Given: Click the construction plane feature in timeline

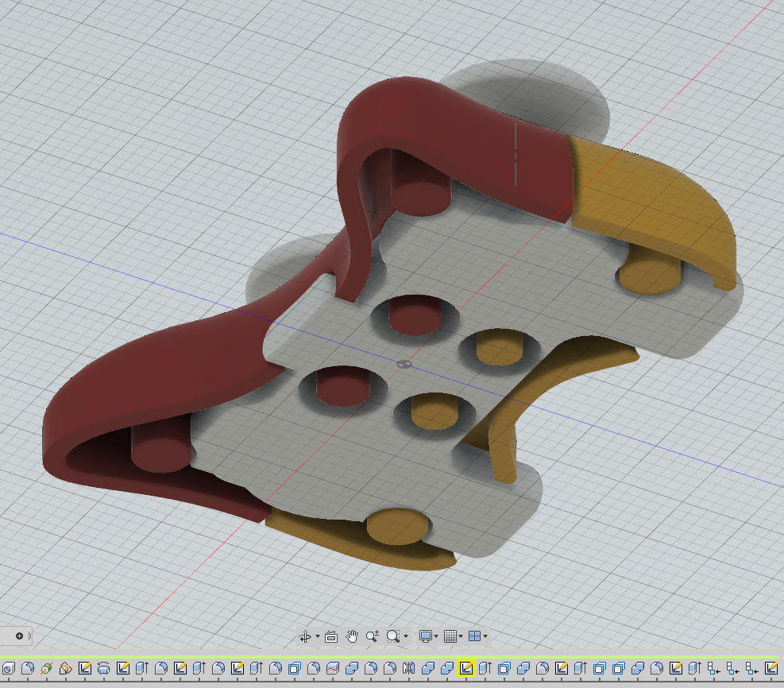Looking at the screenshot, I should [x=65, y=668].
